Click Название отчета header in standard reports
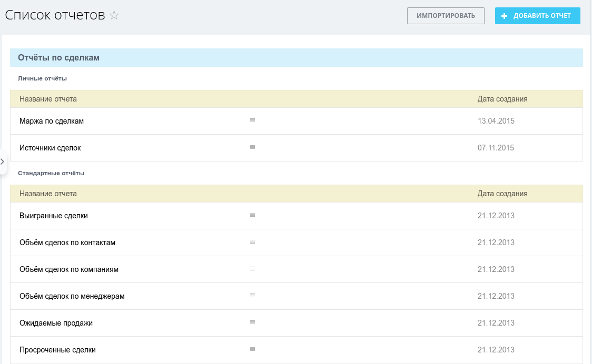Viewport: 592px width, 364px height. (48, 194)
